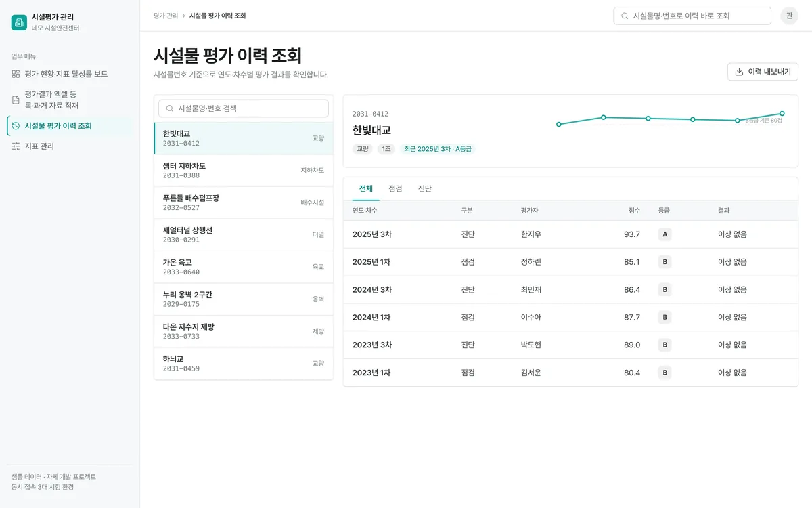
Task: Focus the 시설물명·번호 검색 list search field
Action: tap(244, 108)
